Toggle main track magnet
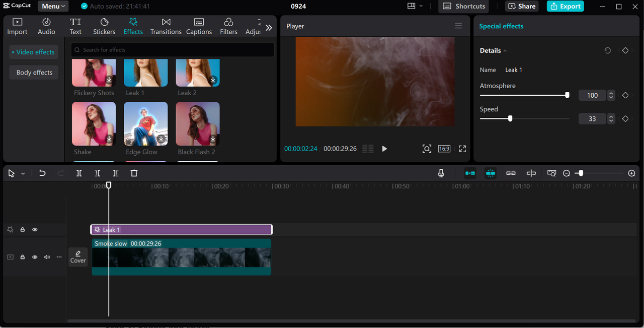644x328 pixels. click(470, 173)
